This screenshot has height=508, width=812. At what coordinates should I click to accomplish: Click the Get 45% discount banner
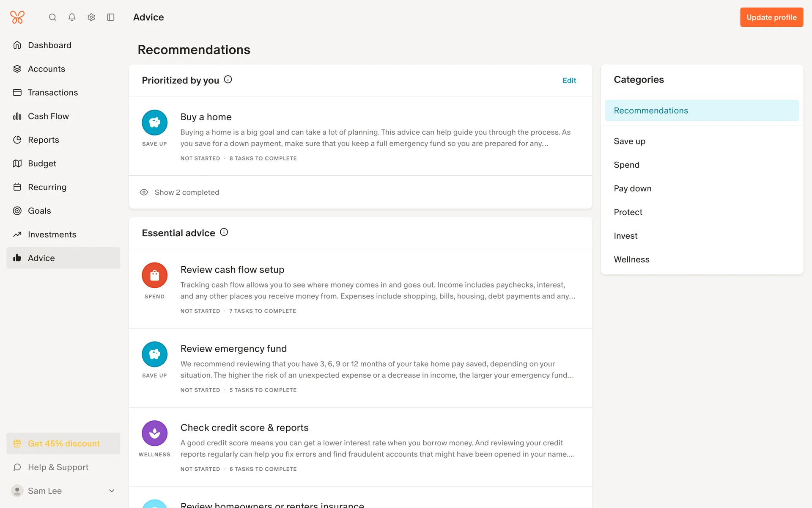point(63,443)
